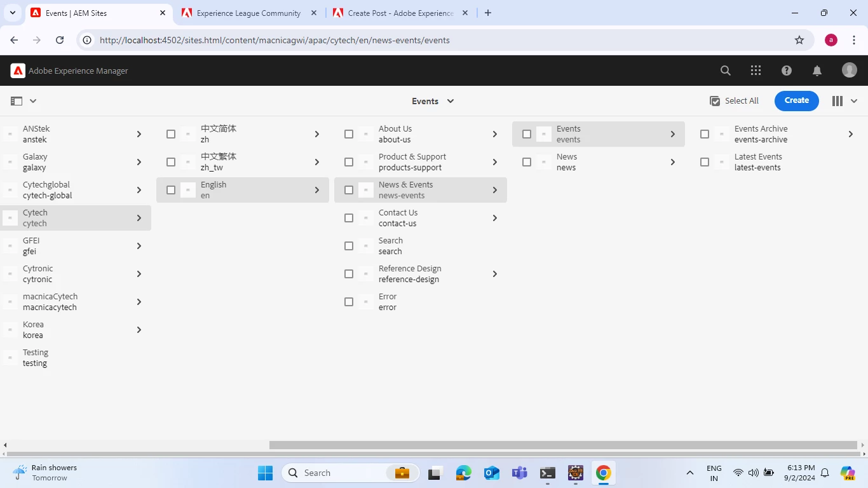The width and height of the screenshot is (868, 488).
Task: View site information icon in address bar
Action: (87, 40)
